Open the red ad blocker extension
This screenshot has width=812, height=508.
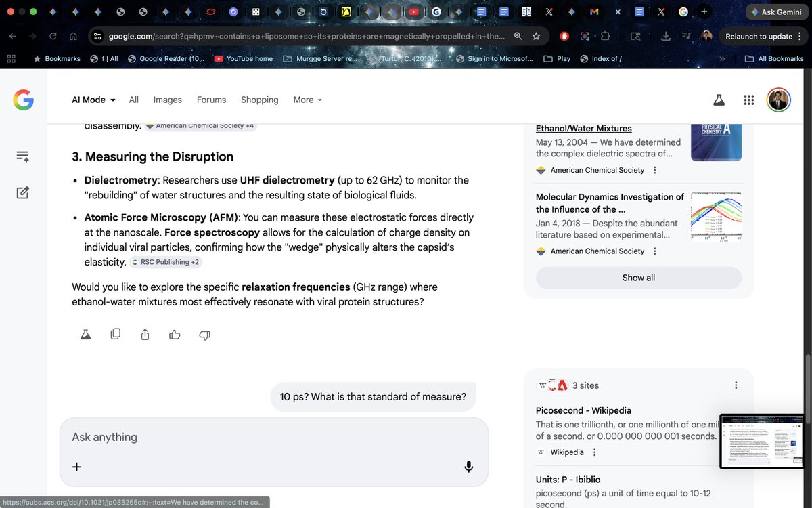point(564,36)
